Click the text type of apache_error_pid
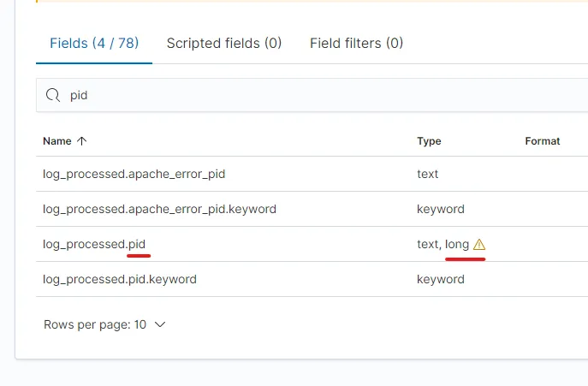The image size is (588, 386). coord(427,174)
